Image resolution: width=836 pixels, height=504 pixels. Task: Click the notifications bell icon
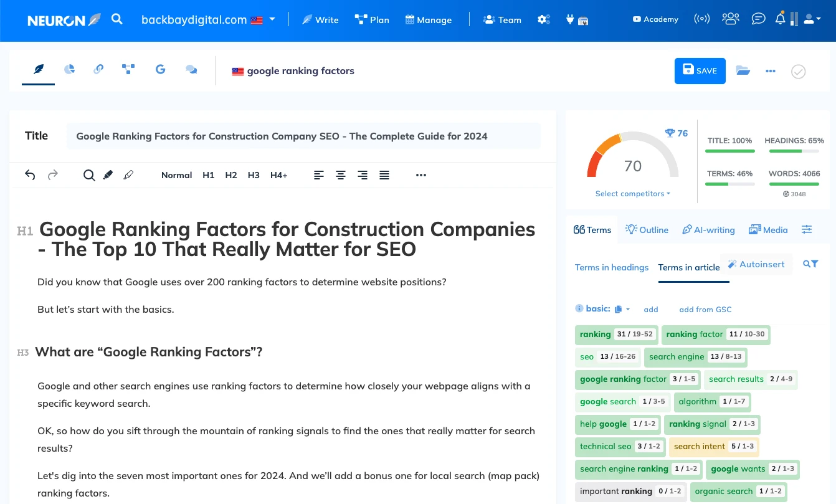point(780,19)
